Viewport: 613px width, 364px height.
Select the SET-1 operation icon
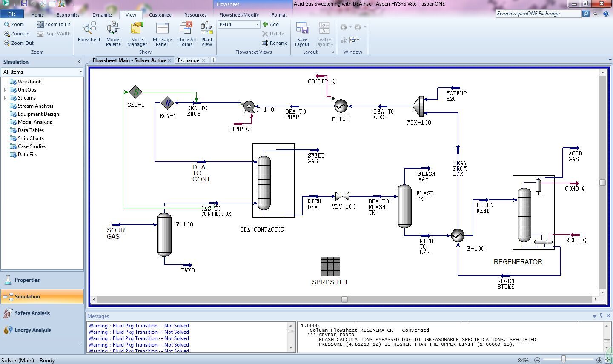click(135, 92)
